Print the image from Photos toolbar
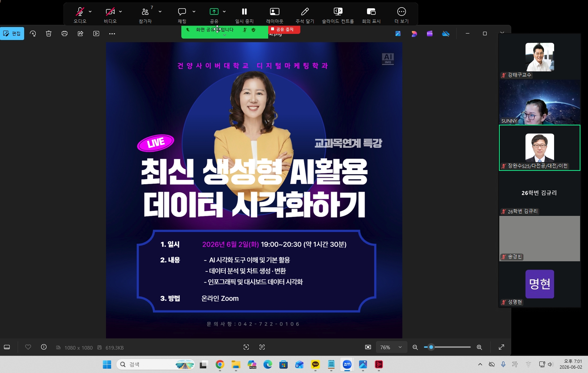 click(x=65, y=34)
